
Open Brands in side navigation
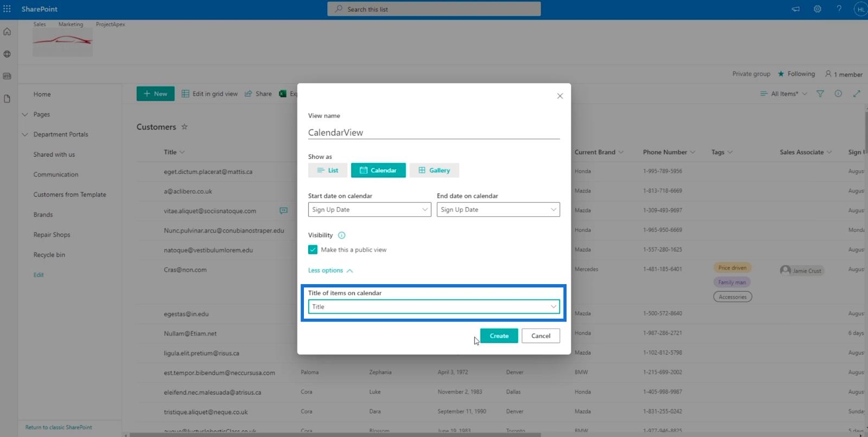43,215
